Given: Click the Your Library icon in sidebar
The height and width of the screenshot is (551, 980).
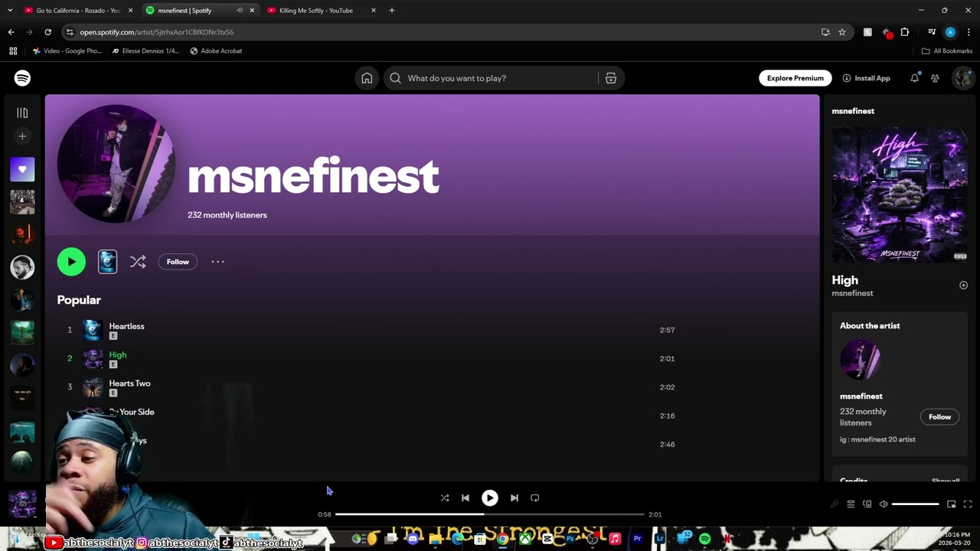Looking at the screenshot, I should 22,112.
